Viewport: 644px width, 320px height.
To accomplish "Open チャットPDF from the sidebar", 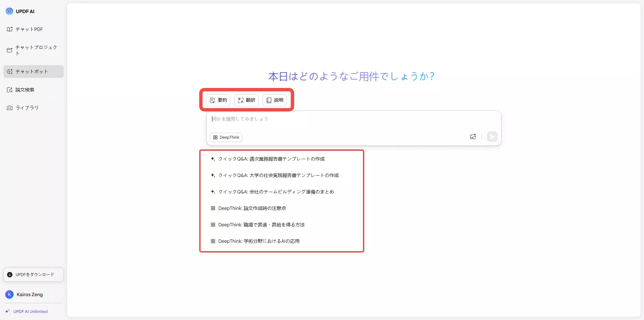I will (33, 29).
